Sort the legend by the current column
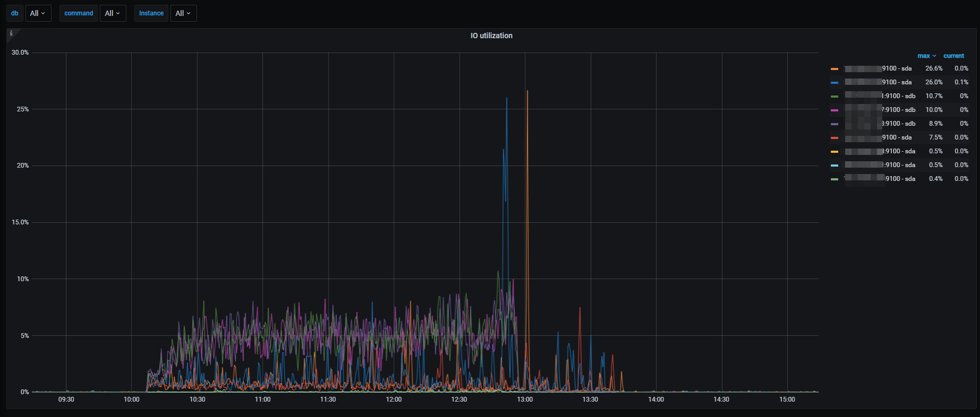This screenshot has width=980, height=417. [953, 56]
